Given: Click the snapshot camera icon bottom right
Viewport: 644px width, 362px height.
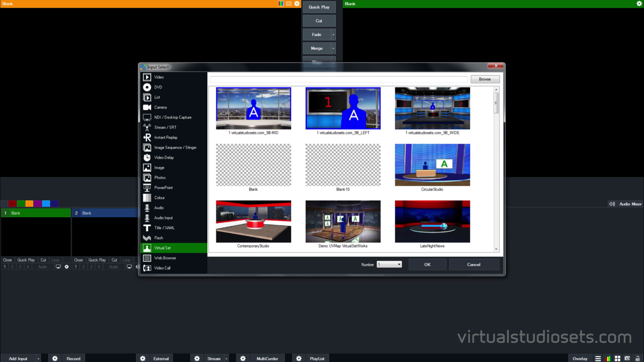Looking at the screenshot, I should pos(627,358).
